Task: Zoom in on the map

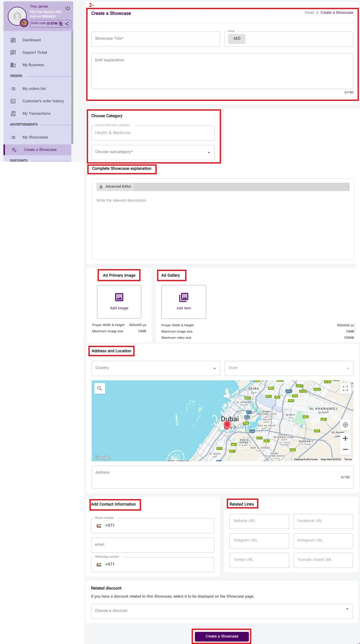Action: (345, 439)
